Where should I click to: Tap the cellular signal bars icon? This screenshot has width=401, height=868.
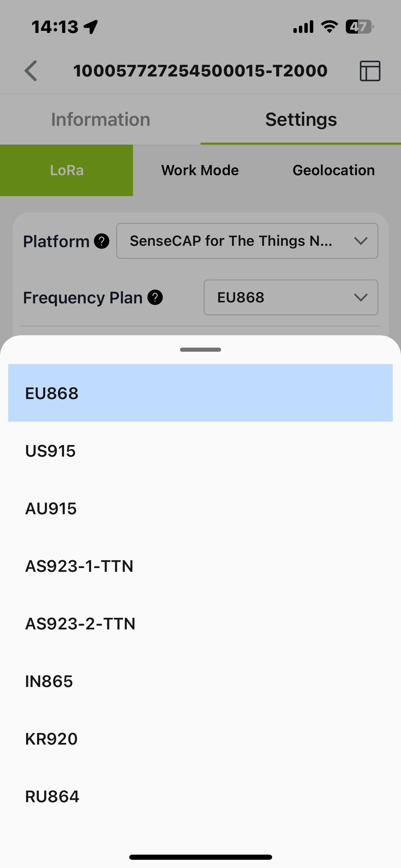[x=303, y=27]
